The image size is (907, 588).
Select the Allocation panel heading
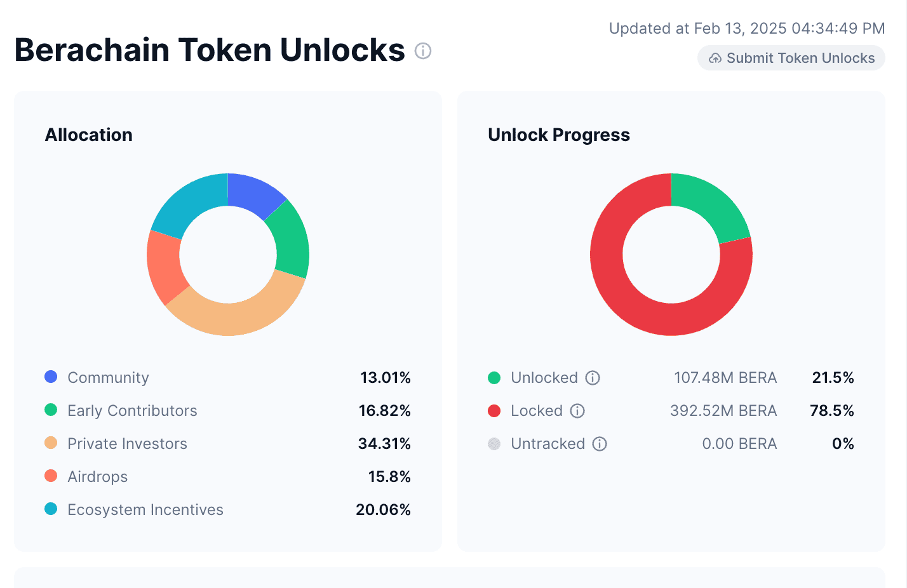[88, 135]
